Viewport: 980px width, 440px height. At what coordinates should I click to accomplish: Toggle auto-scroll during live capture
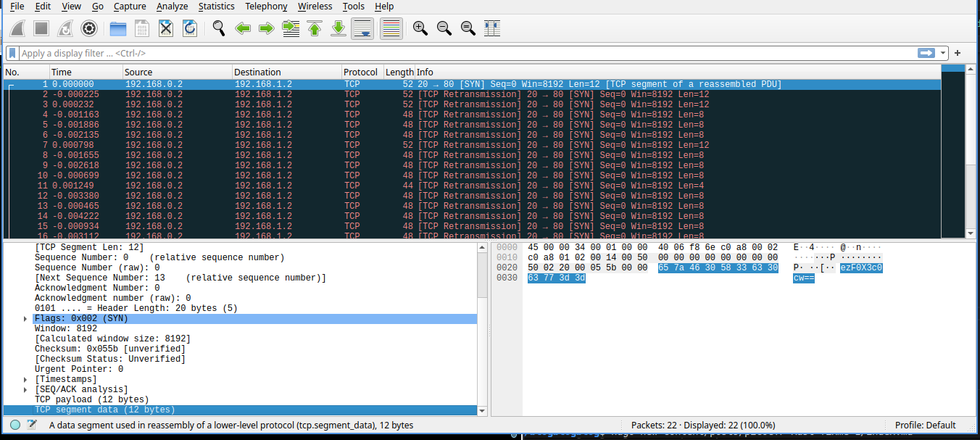[x=362, y=28]
